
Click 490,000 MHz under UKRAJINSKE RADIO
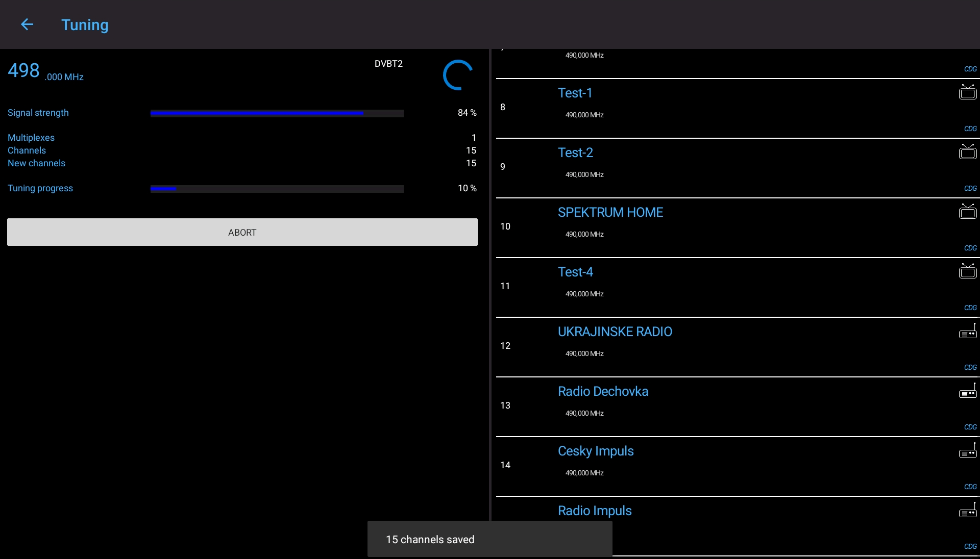[x=584, y=353]
